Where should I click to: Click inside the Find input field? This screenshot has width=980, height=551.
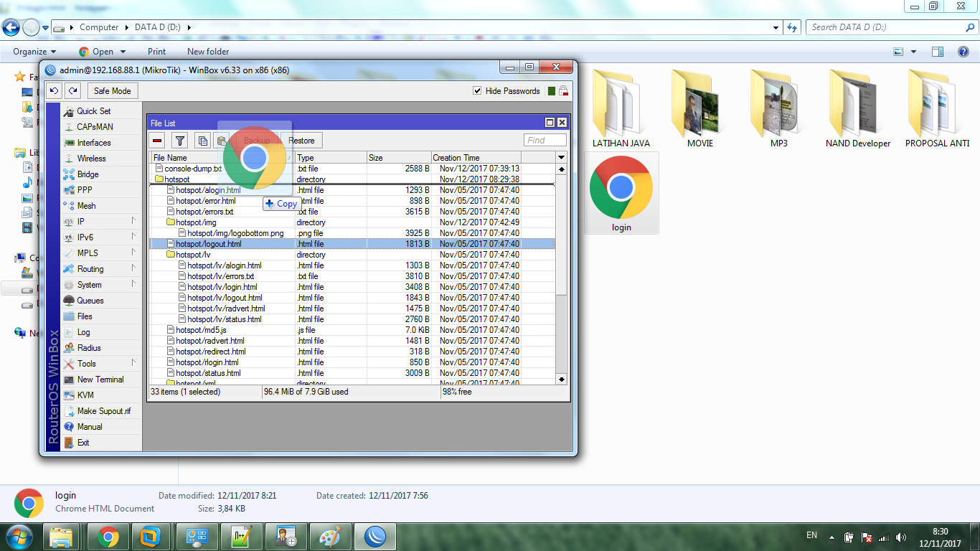545,139
